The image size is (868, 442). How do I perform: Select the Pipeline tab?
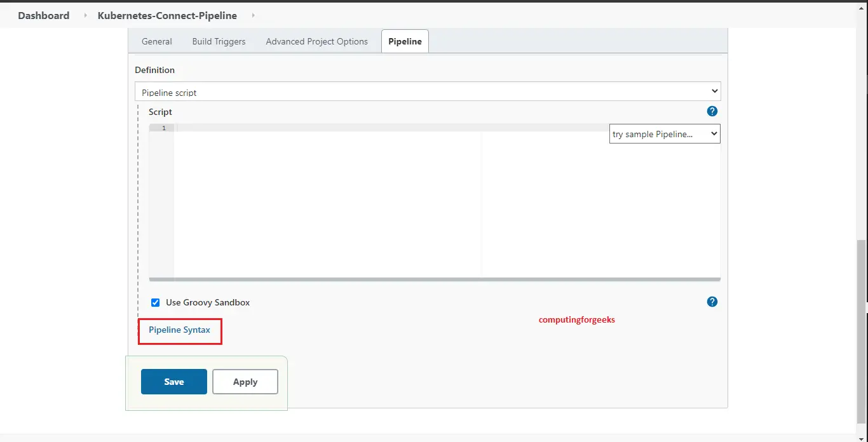[405, 41]
